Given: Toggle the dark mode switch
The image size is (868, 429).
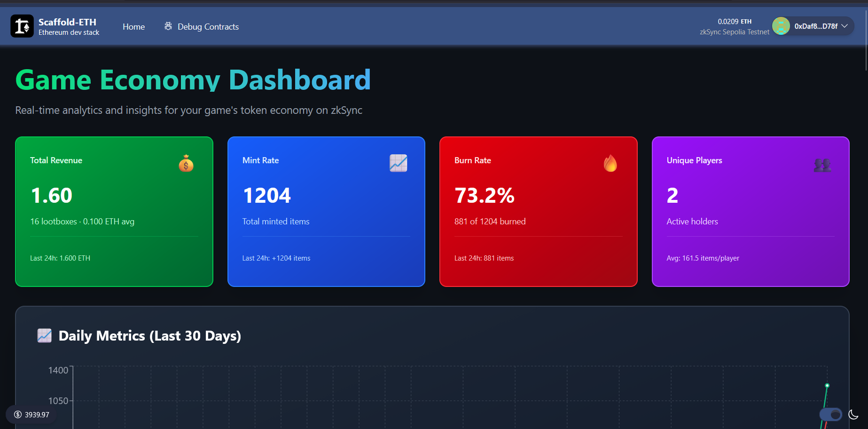Looking at the screenshot, I should 831,414.
